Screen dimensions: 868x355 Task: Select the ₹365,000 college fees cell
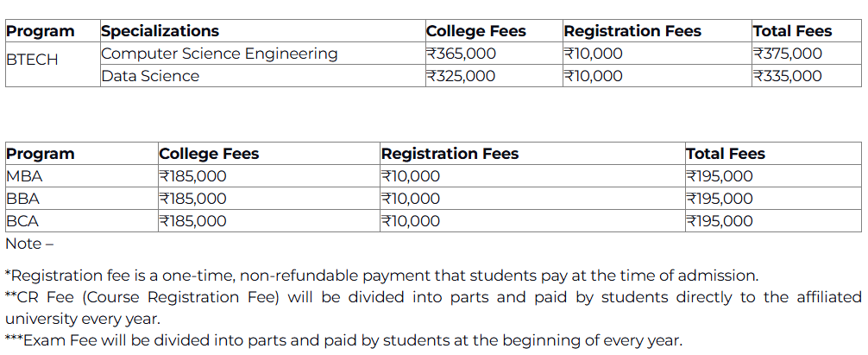tap(461, 54)
